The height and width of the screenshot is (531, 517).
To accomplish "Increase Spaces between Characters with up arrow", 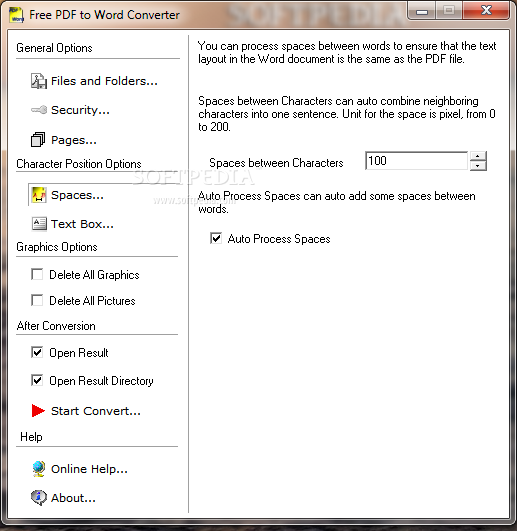I will tap(478, 156).
